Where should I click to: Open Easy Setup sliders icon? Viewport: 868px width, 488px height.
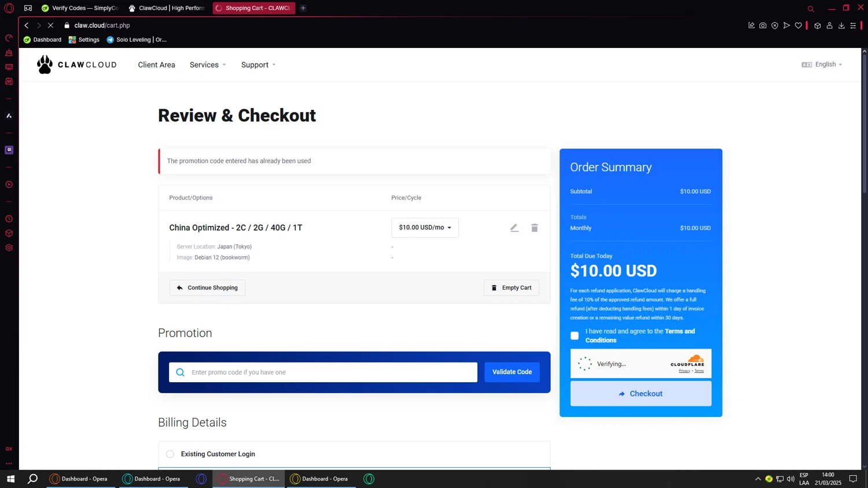pos(853,25)
